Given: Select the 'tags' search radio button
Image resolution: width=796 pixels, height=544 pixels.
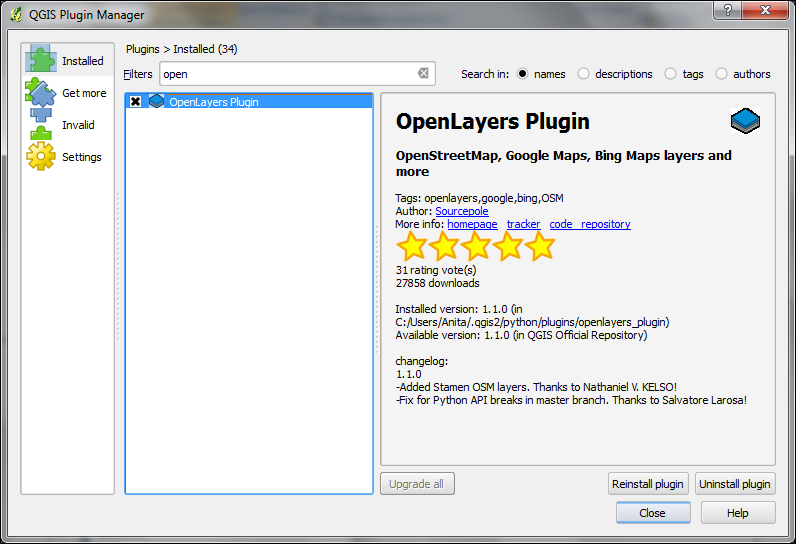Looking at the screenshot, I should (x=671, y=74).
